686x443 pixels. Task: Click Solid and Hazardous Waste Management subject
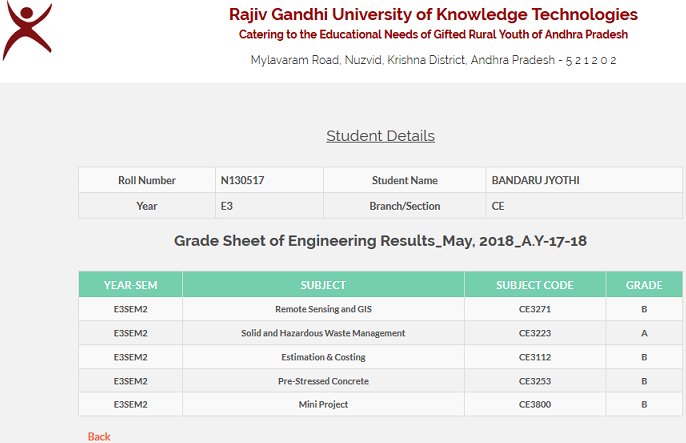point(323,333)
